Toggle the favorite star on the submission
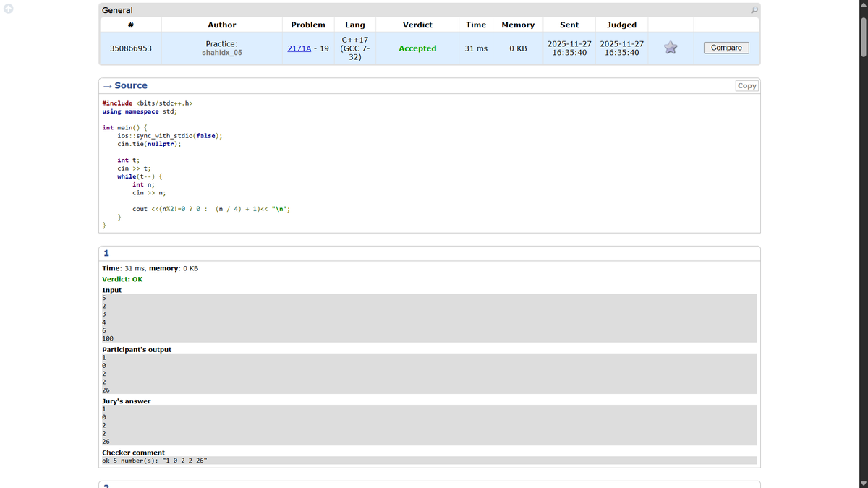 671,48
